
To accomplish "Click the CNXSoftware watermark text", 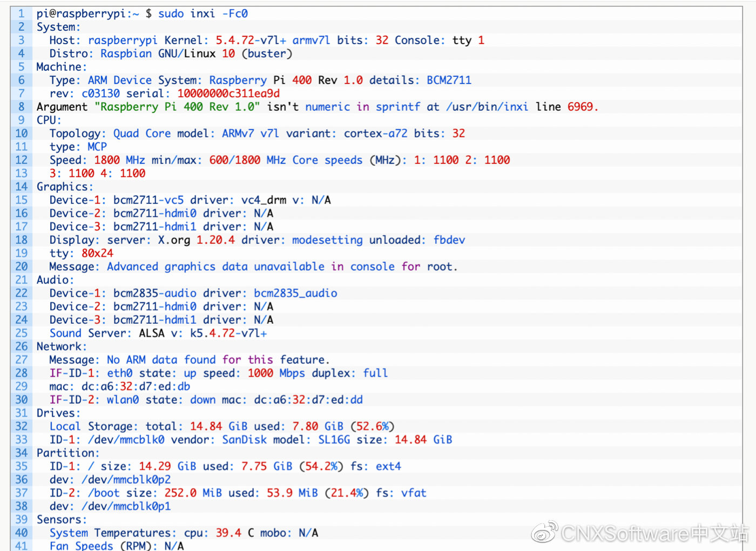I will [x=654, y=533].
